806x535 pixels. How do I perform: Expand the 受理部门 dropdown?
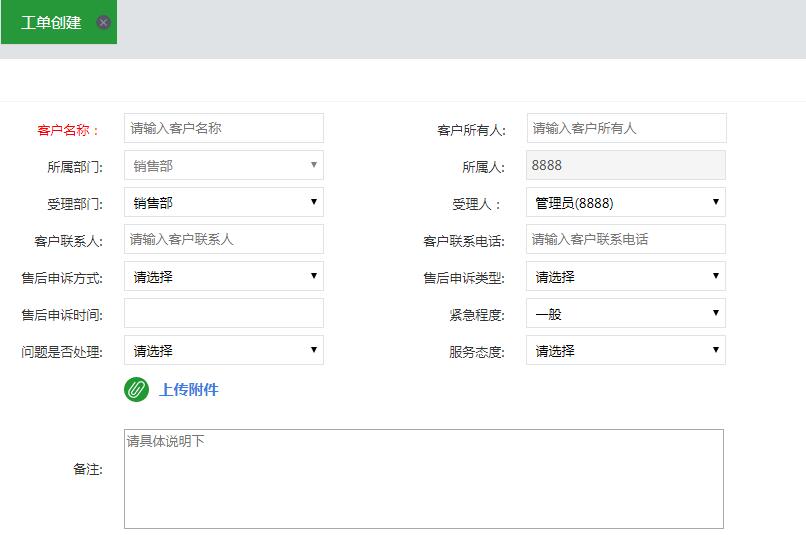[224, 202]
